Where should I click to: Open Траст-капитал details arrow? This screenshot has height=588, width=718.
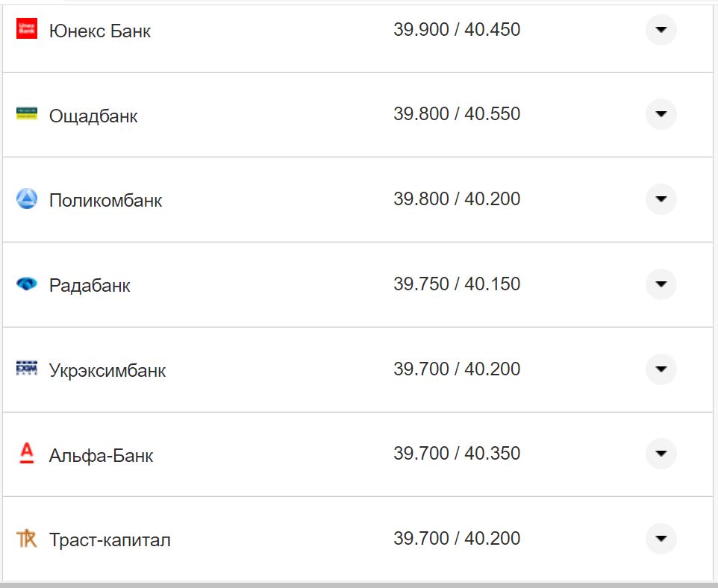(x=661, y=539)
